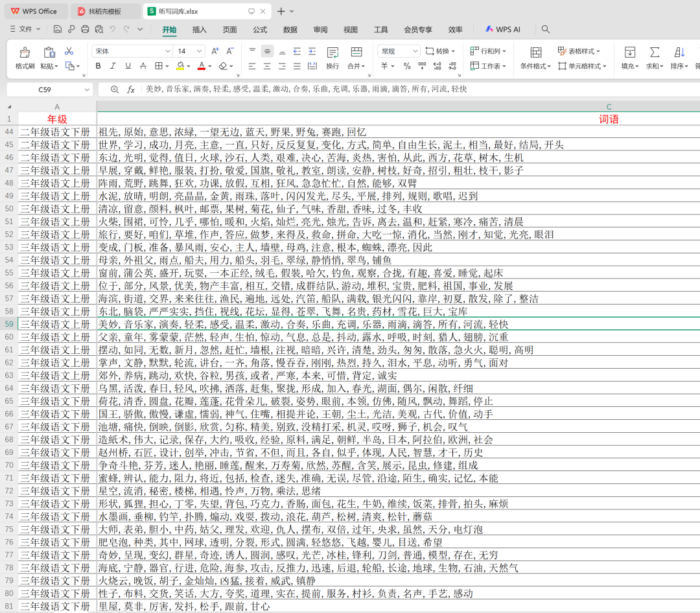Image resolution: width=700 pixels, height=613 pixels.
Task: Open the 页面 ribbon tab
Action: coord(229,29)
